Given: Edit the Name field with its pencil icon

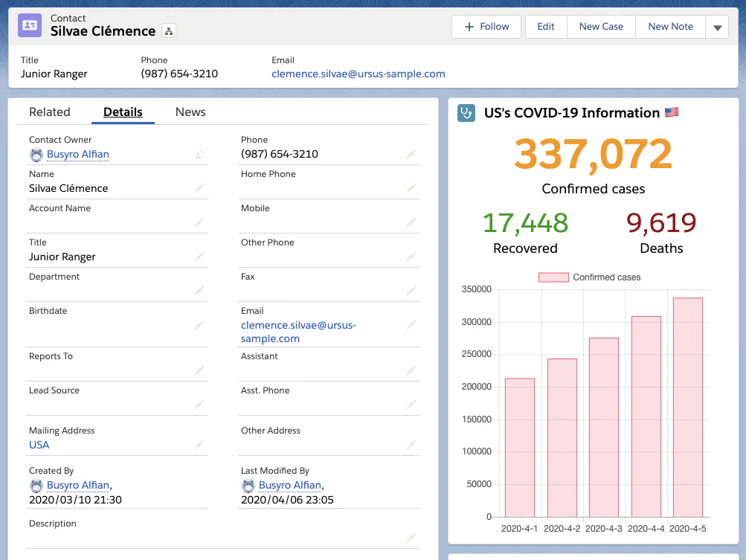Looking at the screenshot, I should click(199, 188).
